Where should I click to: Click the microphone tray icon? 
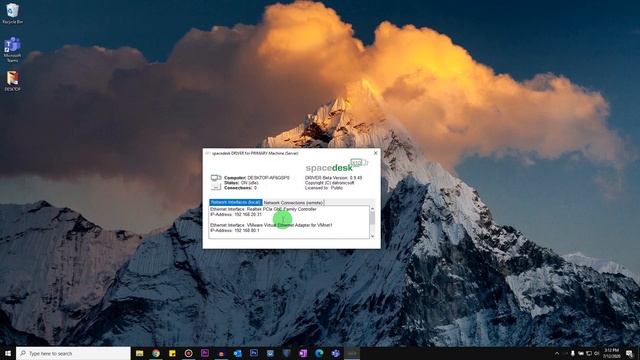573,353
